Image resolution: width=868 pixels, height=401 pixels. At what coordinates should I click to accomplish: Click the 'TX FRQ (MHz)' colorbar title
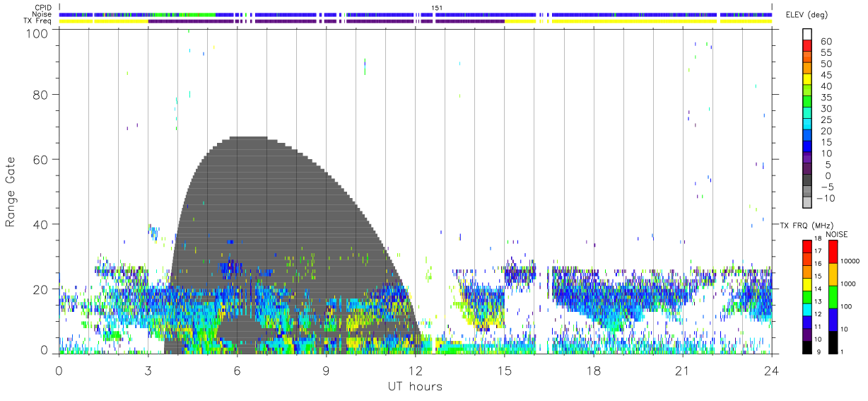[805, 226]
